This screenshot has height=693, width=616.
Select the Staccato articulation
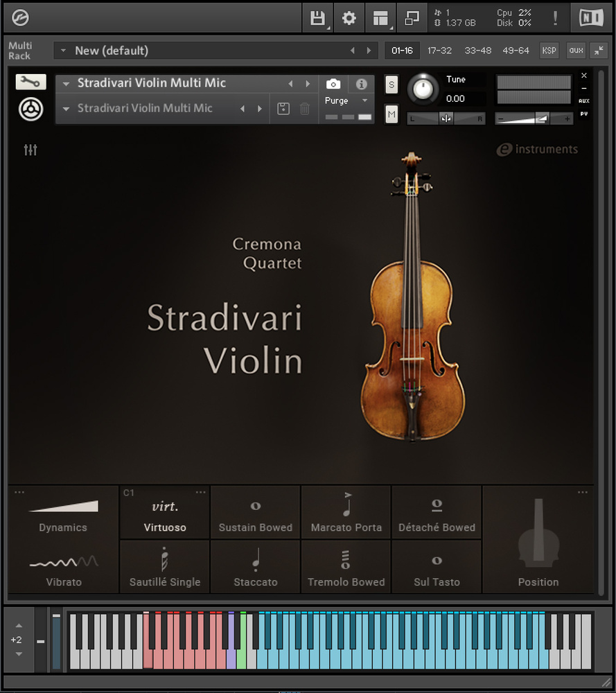[255, 568]
